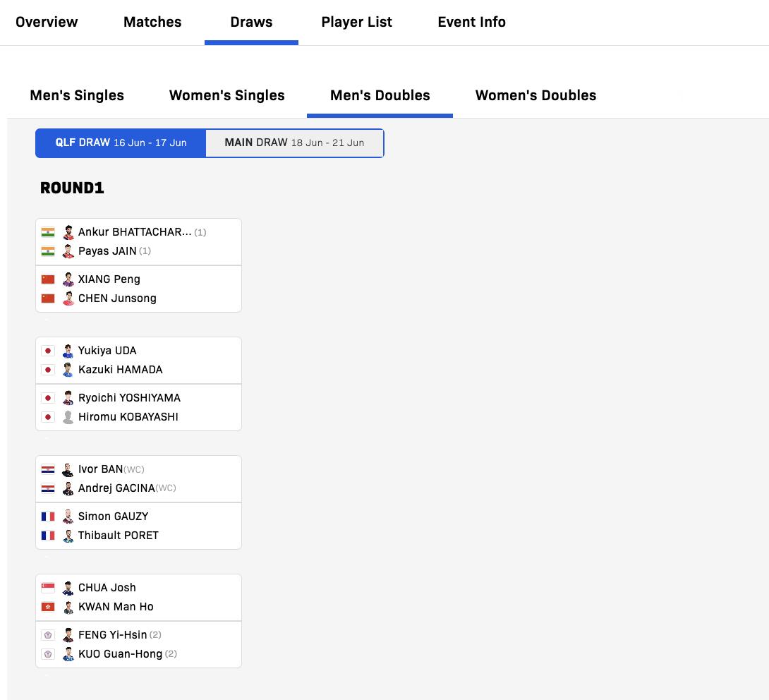Screen dimensions: 769x700
Task: Switch to the Matches tab
Action: click(152, 22)
